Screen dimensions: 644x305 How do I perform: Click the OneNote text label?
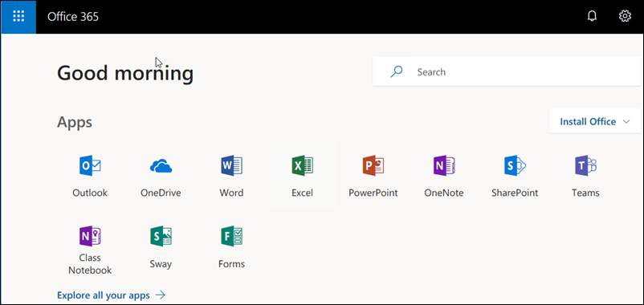tap(444, 193)
